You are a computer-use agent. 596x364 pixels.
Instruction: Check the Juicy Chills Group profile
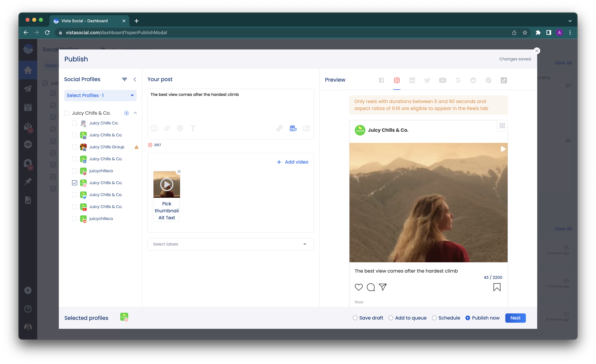74,147
